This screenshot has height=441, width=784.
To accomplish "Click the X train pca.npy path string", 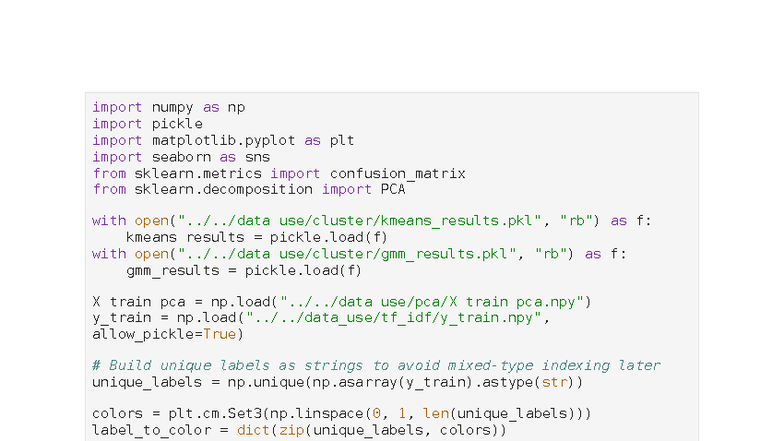I will pos(435,302).
